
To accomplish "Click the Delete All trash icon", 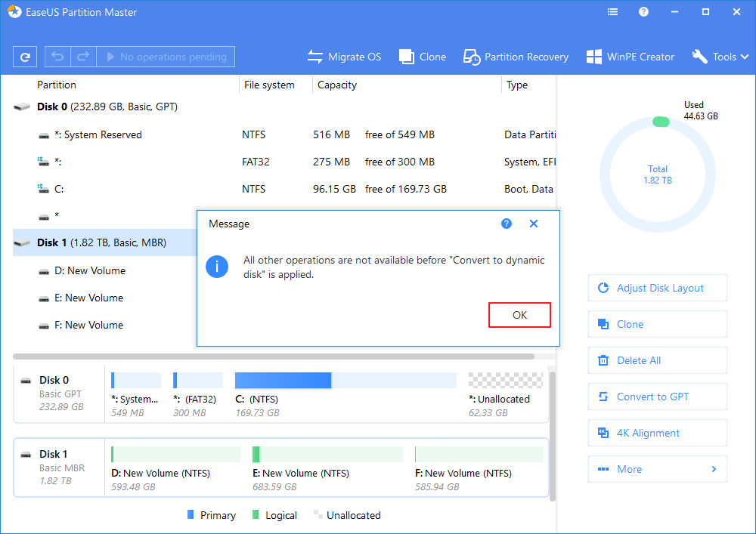I will [x=603, y=360].
